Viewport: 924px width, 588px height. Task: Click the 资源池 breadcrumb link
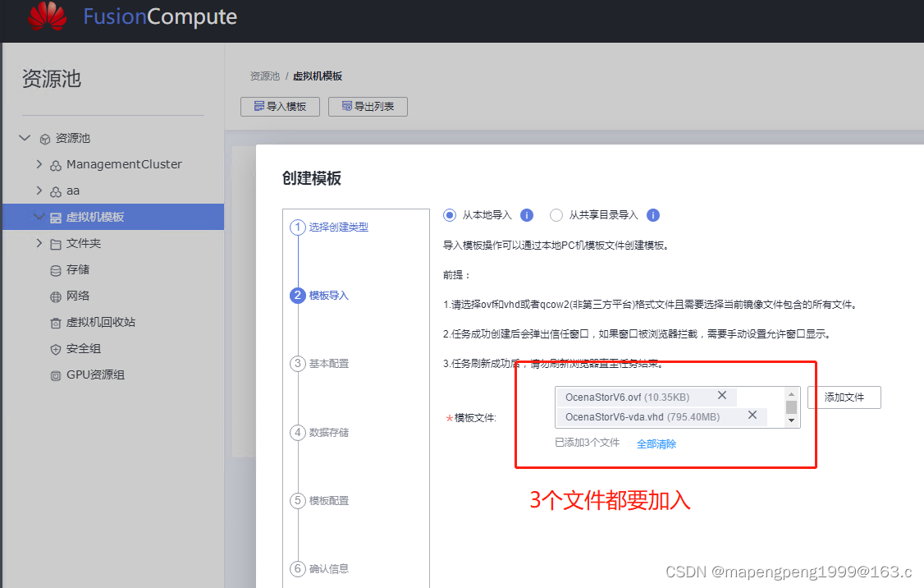point(264,76)
